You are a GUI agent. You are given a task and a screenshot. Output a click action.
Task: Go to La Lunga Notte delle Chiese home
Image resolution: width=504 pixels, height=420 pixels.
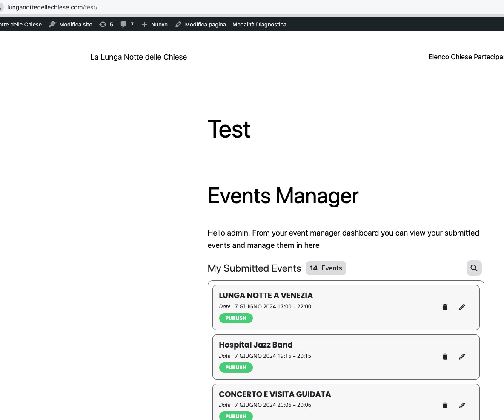(x=138, y=57)
